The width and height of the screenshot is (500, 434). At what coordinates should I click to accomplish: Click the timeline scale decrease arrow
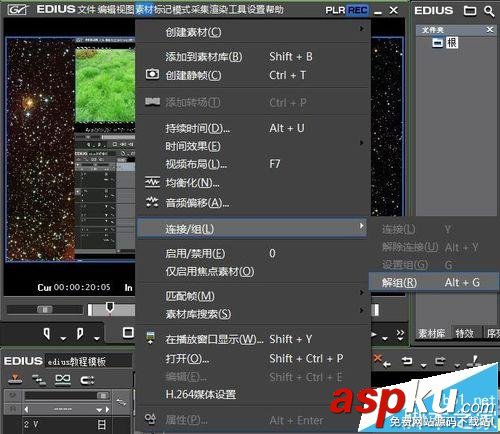click(x=27, y=409)
